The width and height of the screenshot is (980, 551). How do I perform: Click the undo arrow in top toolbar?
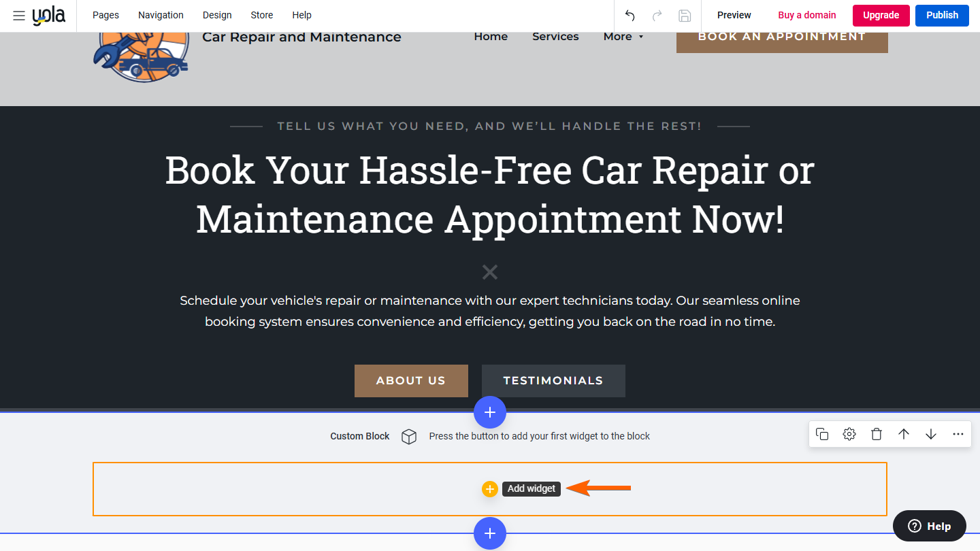pos(630,16)
